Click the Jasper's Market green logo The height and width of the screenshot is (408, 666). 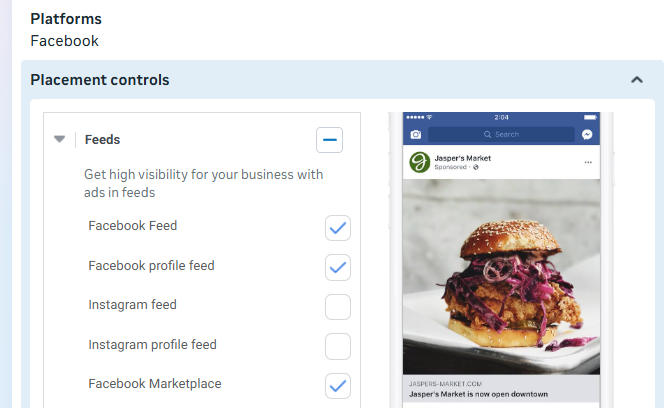point(420,162)
